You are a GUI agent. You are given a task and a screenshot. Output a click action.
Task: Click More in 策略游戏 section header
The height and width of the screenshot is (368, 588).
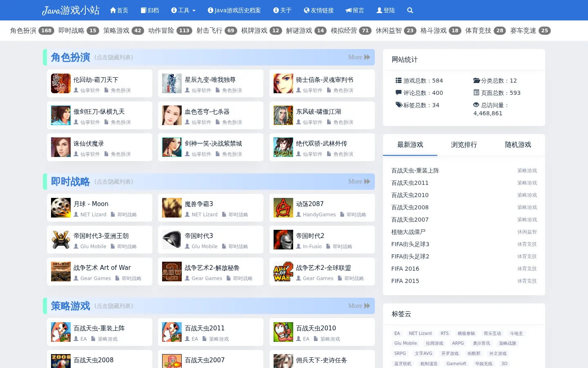[x=359, y=306]
